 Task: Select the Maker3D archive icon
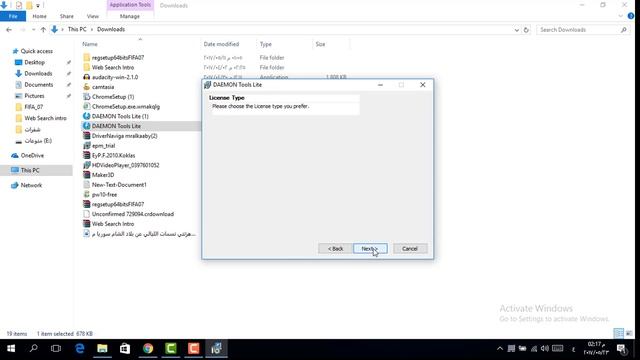tap(87, 175)
